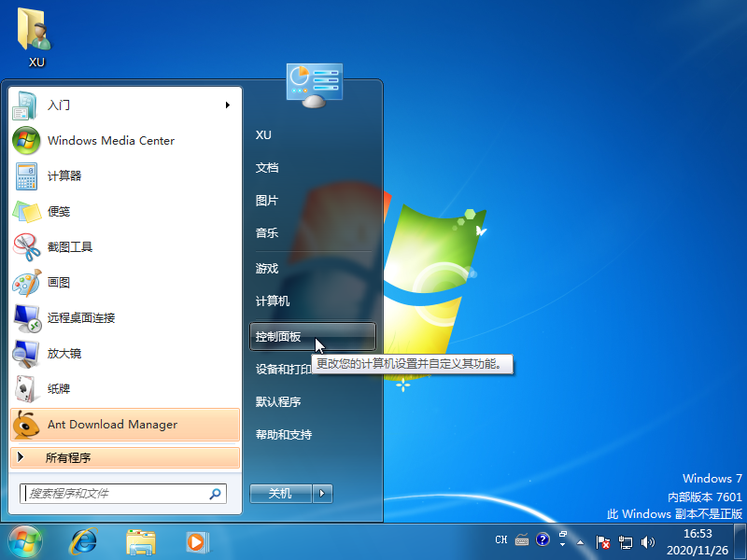Open Internet Explorer from the taskbar
This screenshot has width=747, height=560.
tap(84, 540)
